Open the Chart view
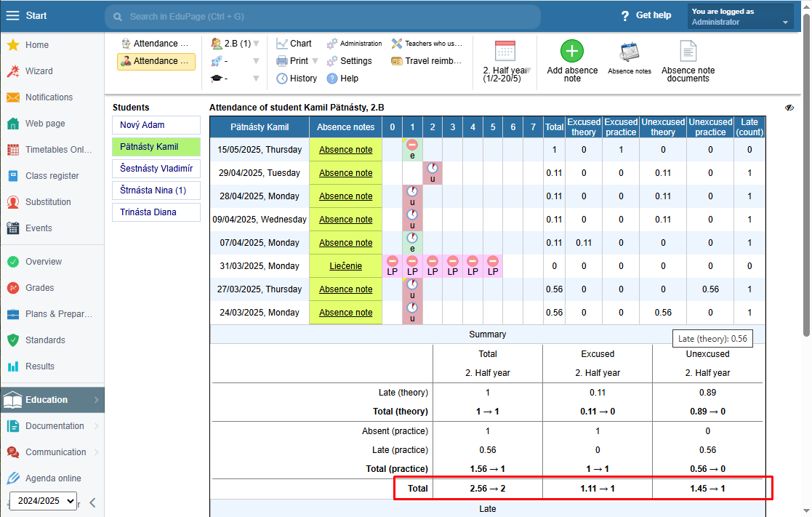812x517 pixels. pyautogui.click(x=294, y=44)
